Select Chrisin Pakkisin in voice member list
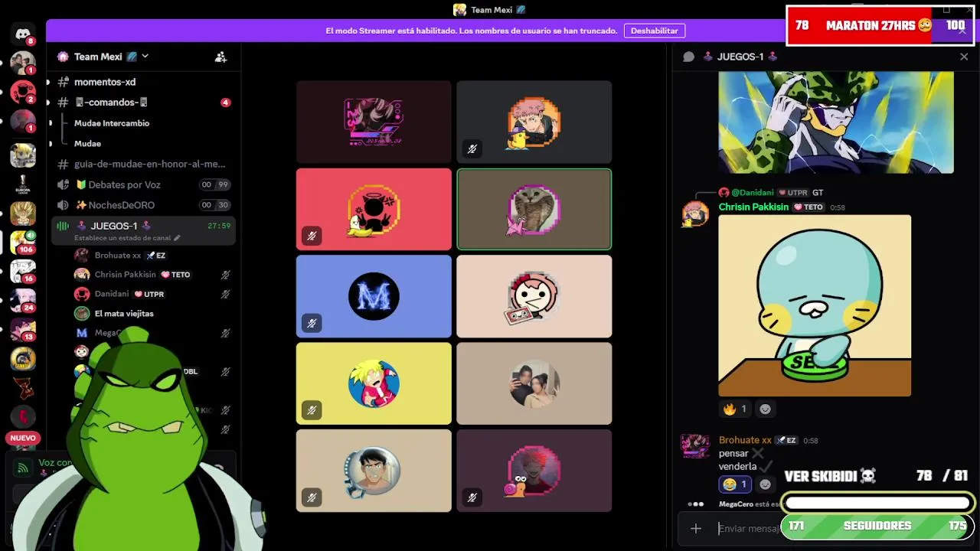Image resolution: width=980 pixels, height=551 pixels. click(x=152, y=275)
